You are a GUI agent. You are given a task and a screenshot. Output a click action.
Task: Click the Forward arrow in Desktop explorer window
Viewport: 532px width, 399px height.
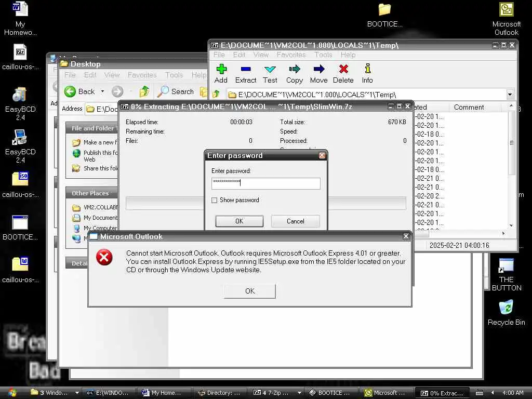[x=117, y=91]
